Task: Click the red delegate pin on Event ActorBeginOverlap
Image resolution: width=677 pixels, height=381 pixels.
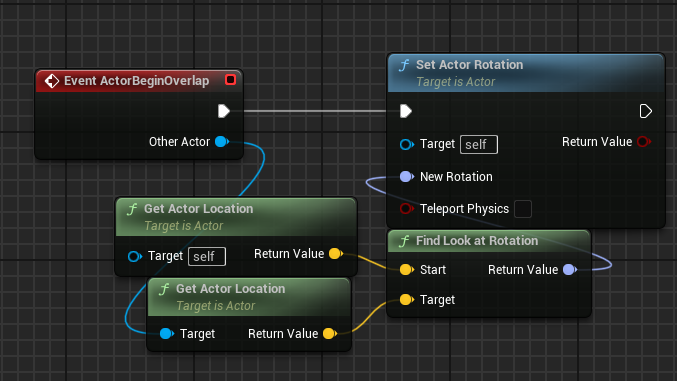Action: (231, 80)
